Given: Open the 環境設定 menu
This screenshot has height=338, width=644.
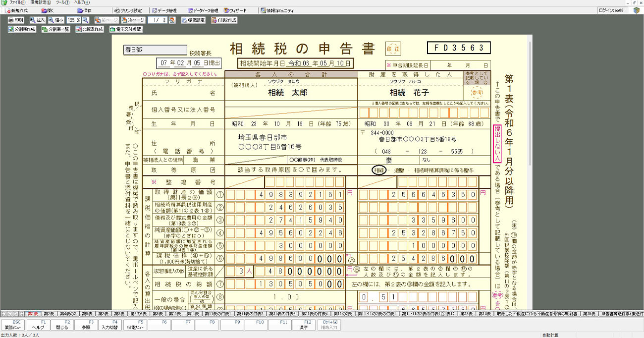Looking at the screenshot, I should 40,2.
